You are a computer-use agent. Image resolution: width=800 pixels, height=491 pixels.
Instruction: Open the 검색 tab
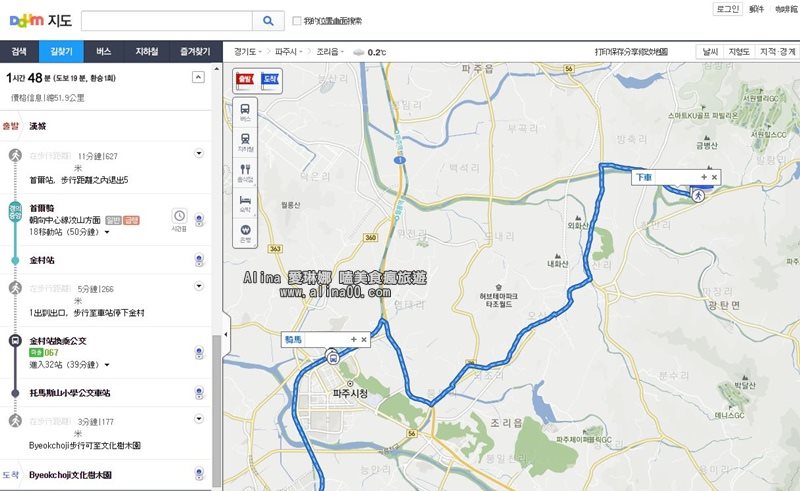click(x=19, y=52)
